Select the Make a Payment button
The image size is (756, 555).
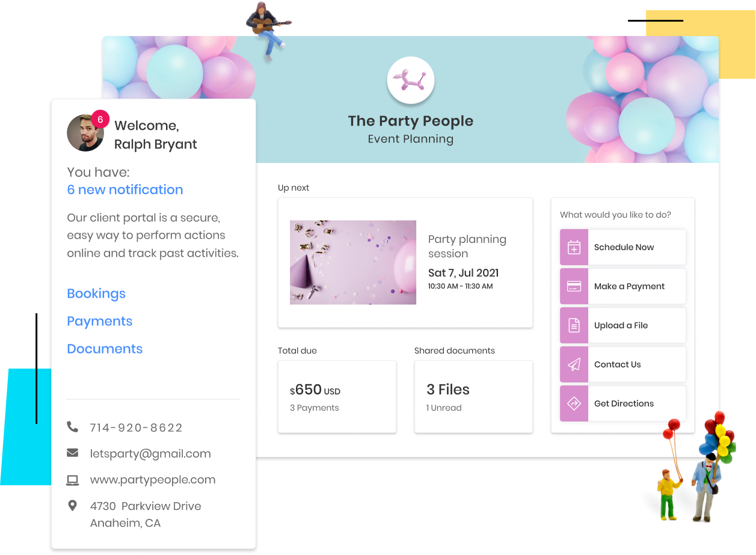point(623,286)
